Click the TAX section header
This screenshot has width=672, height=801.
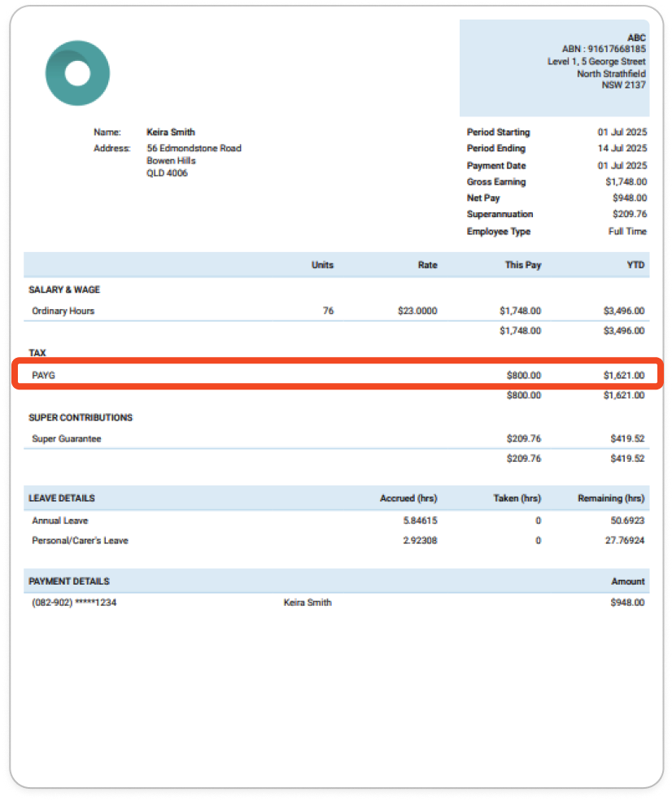click(34, 353)
